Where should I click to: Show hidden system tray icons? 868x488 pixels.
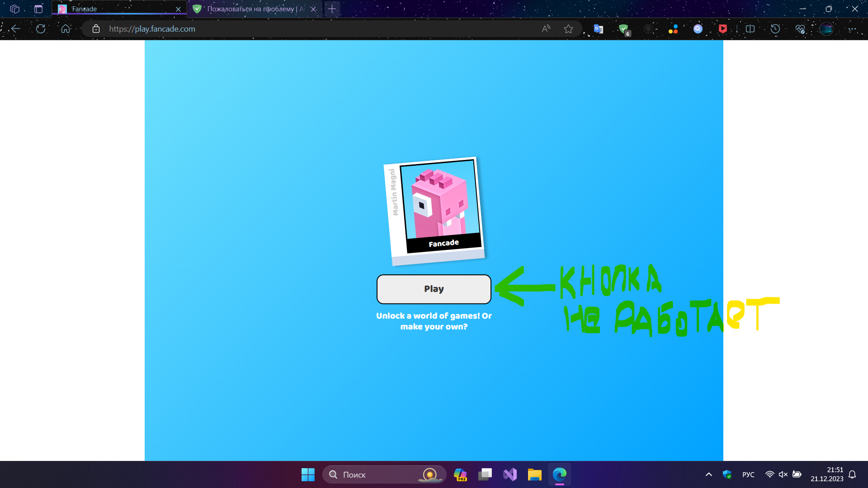[x=708, y=474]
